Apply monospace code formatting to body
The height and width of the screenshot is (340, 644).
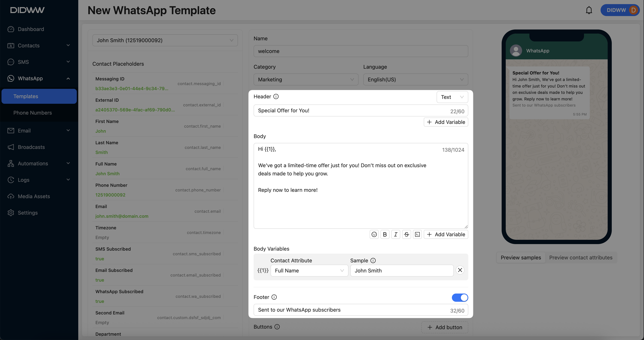click(417, 234)
